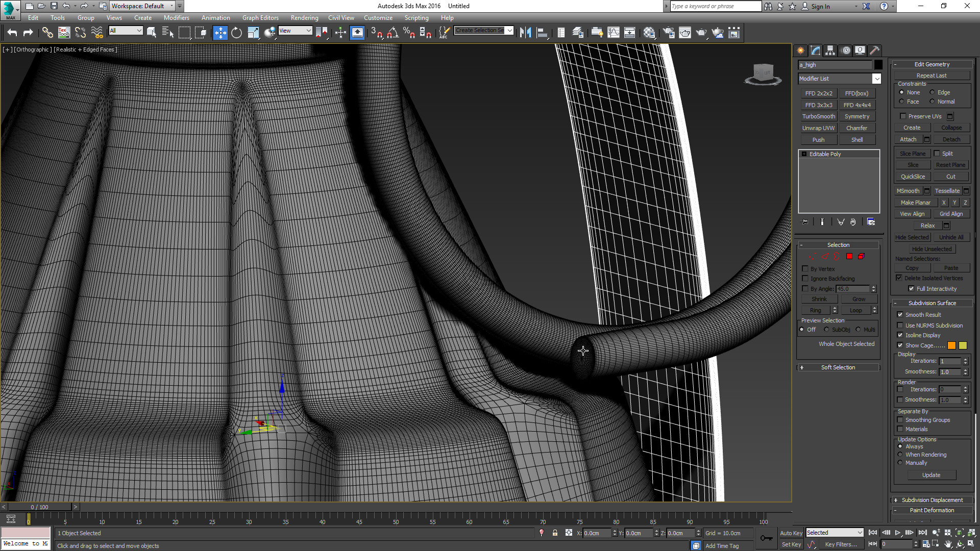
Task: Select Element sub-object level icon
Action: pyautogui.click(x=861, y=256)
